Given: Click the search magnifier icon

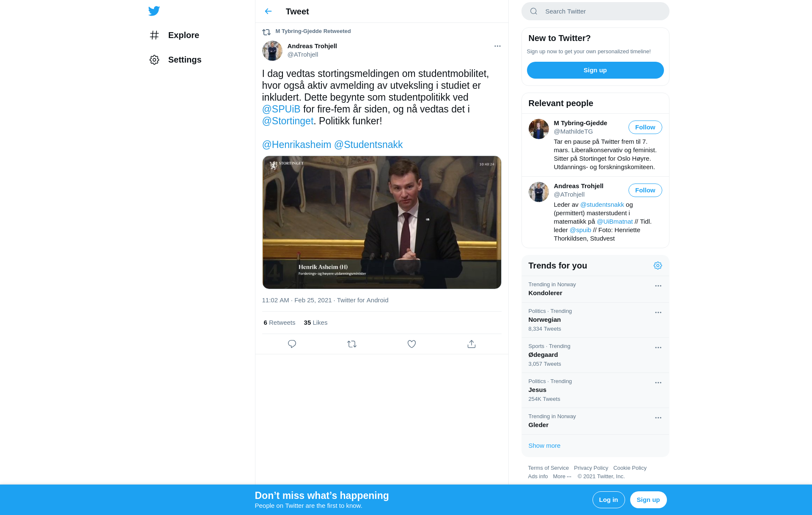Looking at the screenshot, I should [534, 11].
